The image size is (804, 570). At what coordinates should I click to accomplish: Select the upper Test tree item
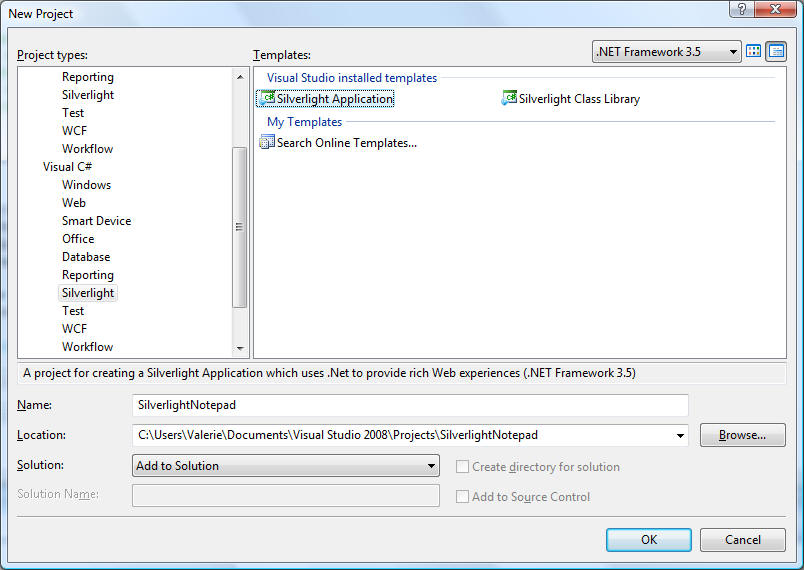[73, 113]
